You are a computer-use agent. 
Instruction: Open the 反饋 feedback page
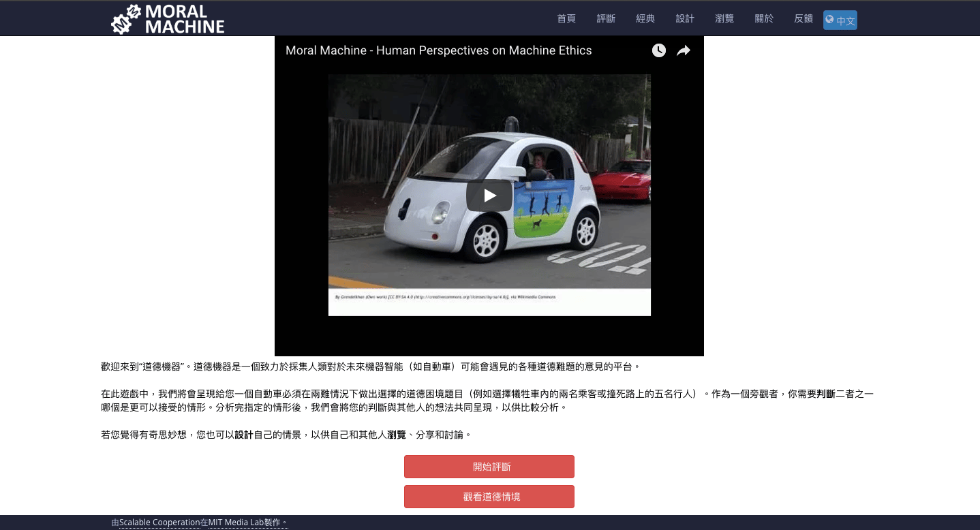803,18
